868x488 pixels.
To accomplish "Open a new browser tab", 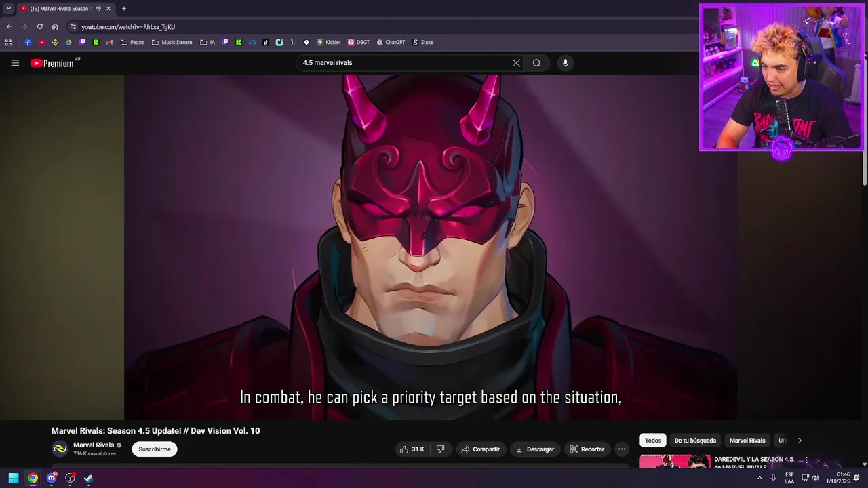I will (123, 9).
